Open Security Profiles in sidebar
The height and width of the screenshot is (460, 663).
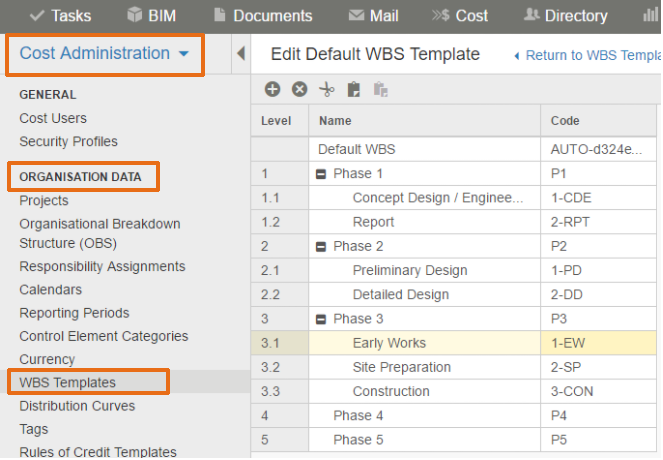click(68, 141)
